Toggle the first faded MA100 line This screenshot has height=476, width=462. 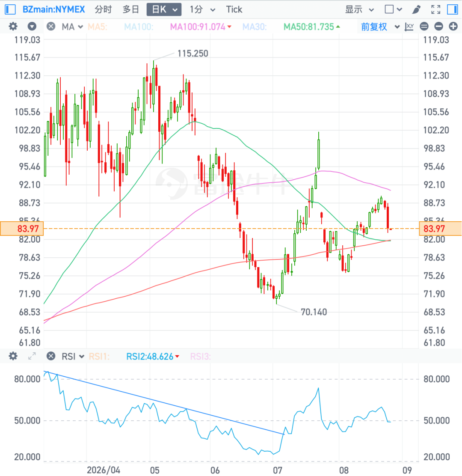139,27
